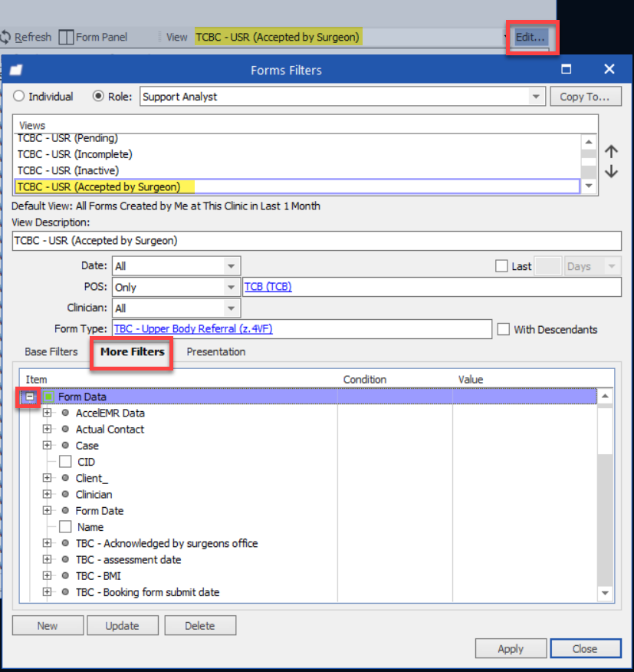
Task: Open the Days unit dropdown
Action: pos(612,266)
